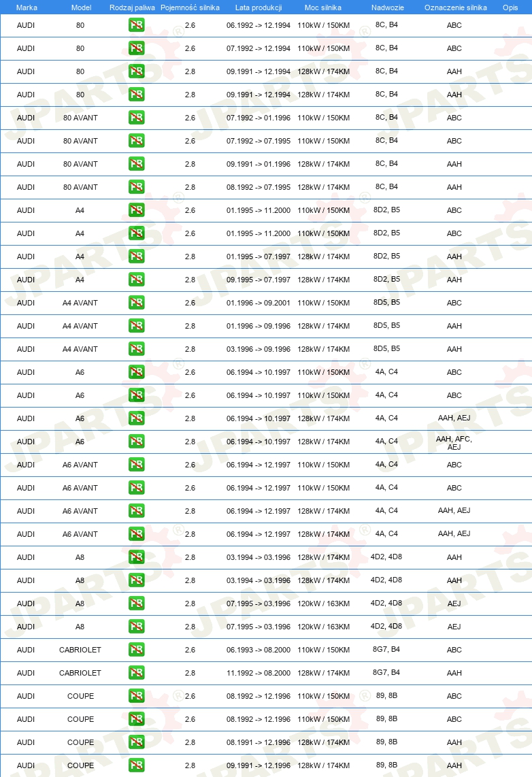This screenshot has width=532, height=777.
Task: Select the date cell 08.1991 -> 12.1996
Action: (259, 742)
